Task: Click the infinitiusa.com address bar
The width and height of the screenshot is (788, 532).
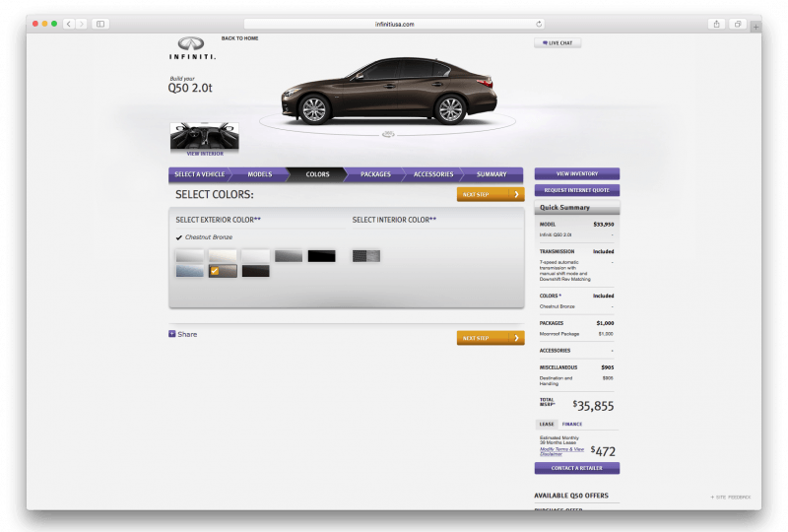Action: pyautogui.click(x=394, y=24)
